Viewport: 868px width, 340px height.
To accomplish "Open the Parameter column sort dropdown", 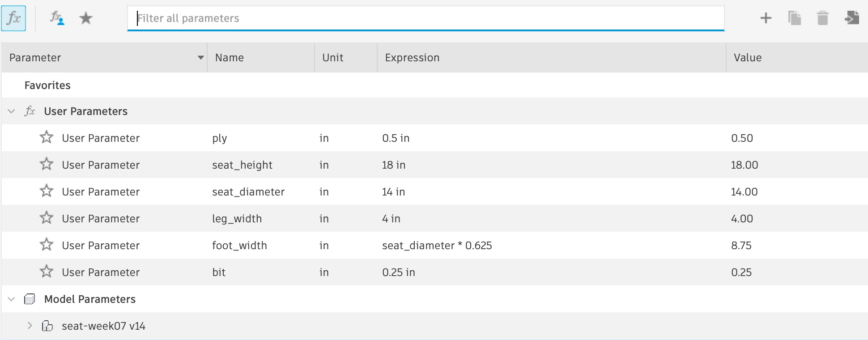I will (x=201, y=57).
